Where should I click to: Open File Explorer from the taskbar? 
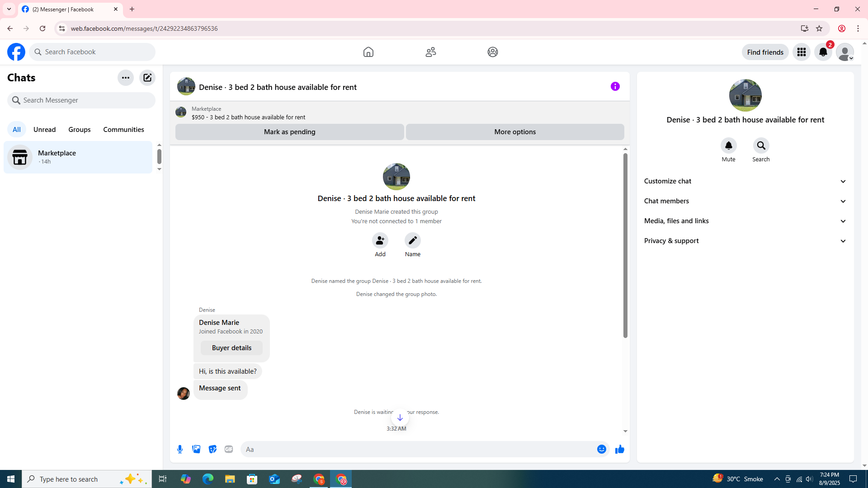(230, 479)
